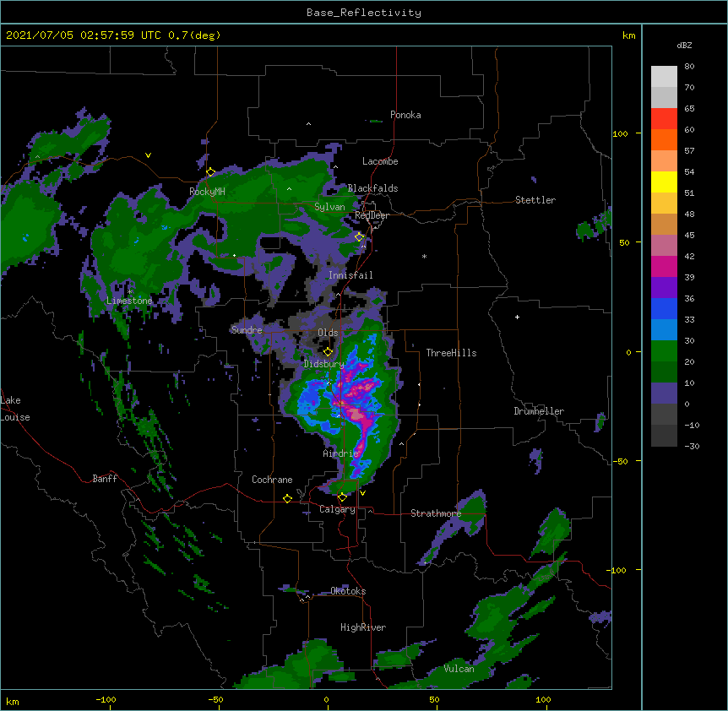Click the yellow diamond marker south of RedDeer
The height and width of the screenshot is (711, 728).
359,237
